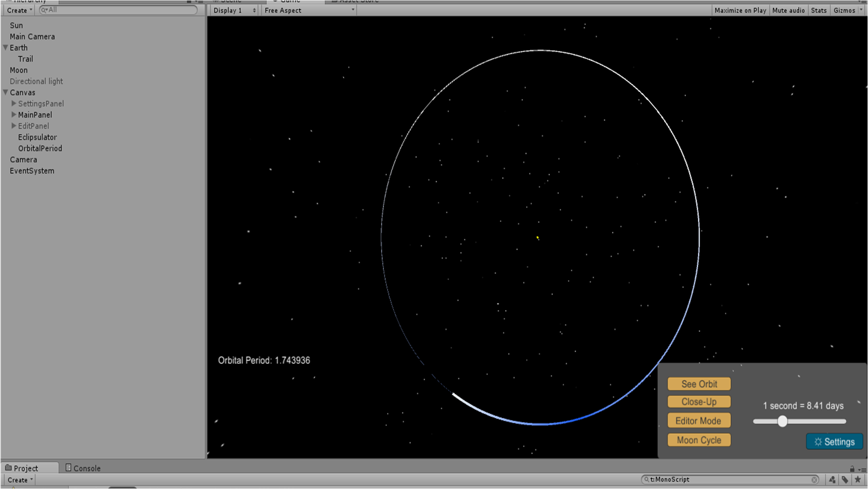Open the Display 1 dropdown

(234, 10)
